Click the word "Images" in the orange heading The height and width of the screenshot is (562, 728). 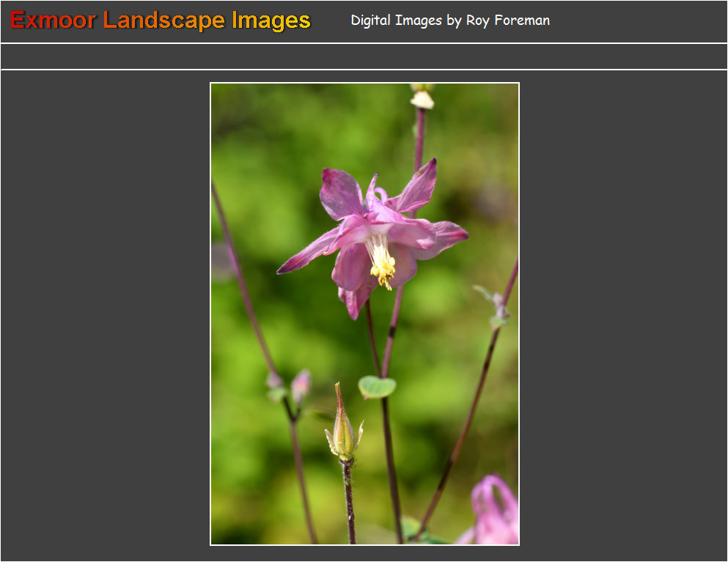271,21
